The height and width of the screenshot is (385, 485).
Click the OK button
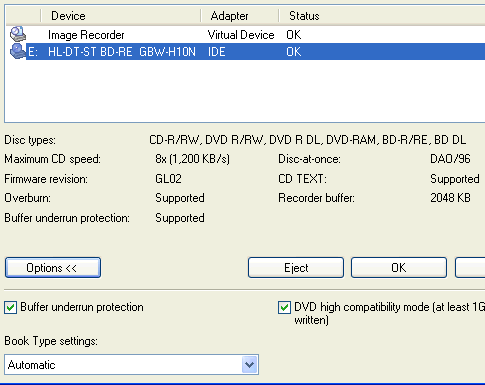[x=399, y=268]
